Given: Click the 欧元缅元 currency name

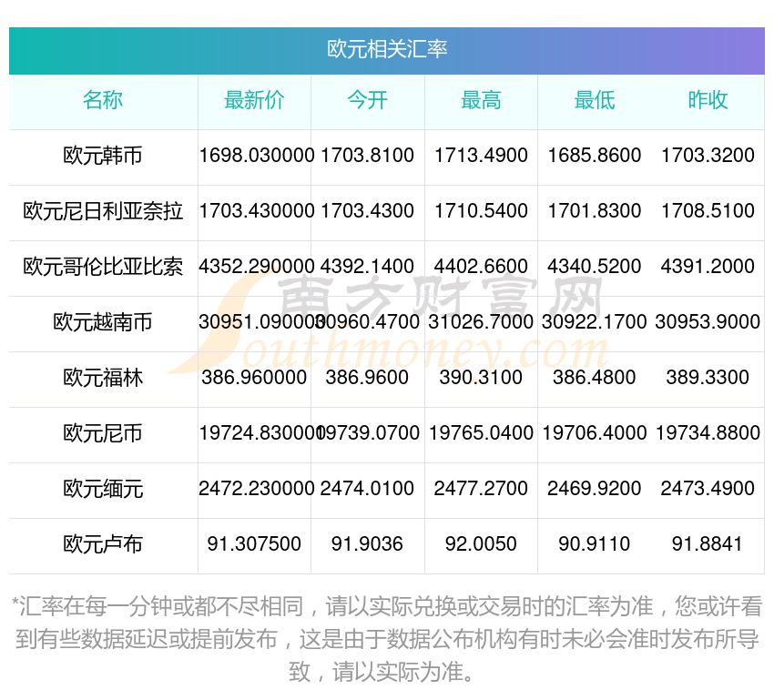Looking at the screenshot, I should 103,489.
